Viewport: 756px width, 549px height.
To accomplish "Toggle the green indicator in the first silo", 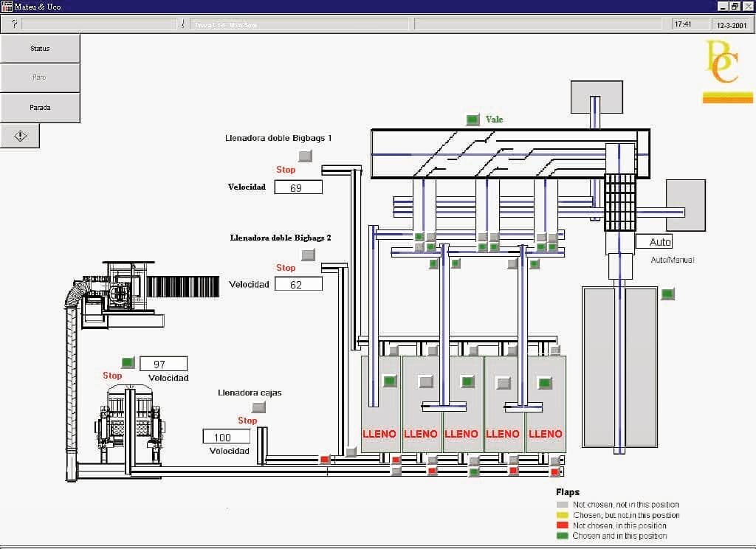I will pyautogui.click(x=389, y=381).
